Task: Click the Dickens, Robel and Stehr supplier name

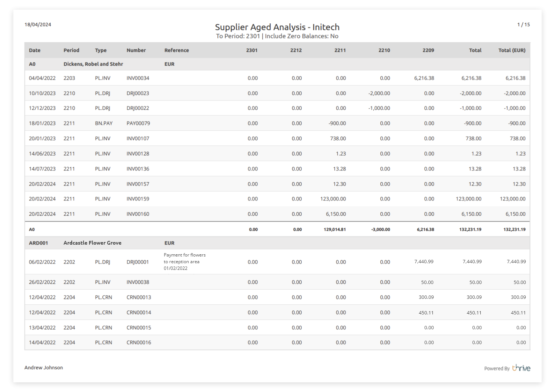Action: point(93,64)
